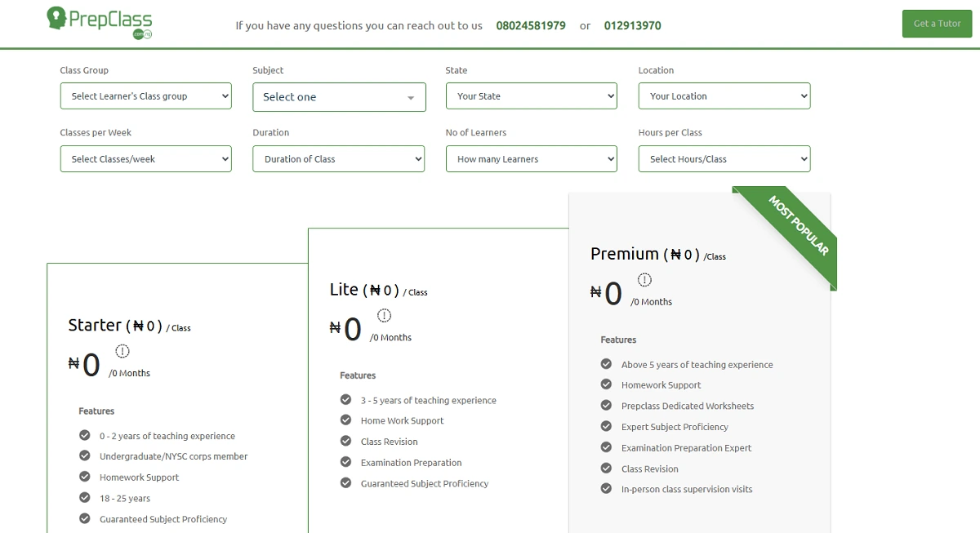Click the info icon in Lite plan
The image size is (980, 533).
384,315
